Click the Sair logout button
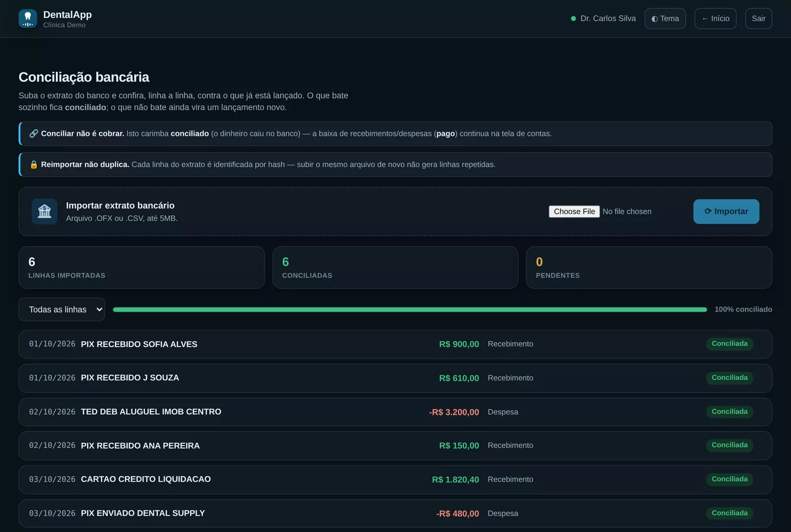The image size is (791, 532). (758, 19)
